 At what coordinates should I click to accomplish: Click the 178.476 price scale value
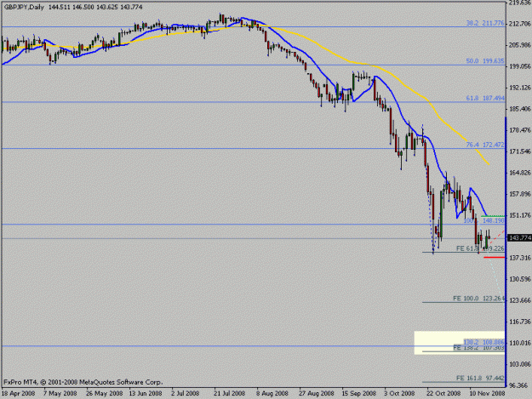pyautogui.click(x=520, y=130)
